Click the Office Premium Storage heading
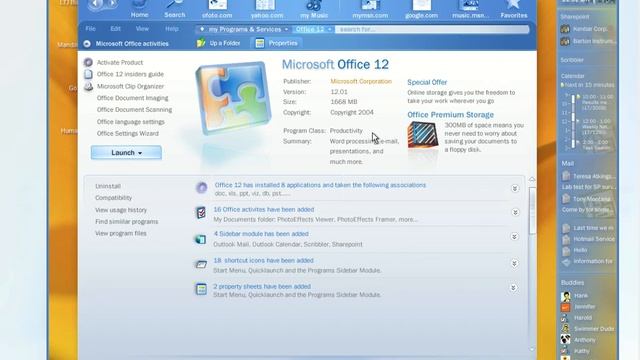This screenshot has height=360, width=640. 450,115
